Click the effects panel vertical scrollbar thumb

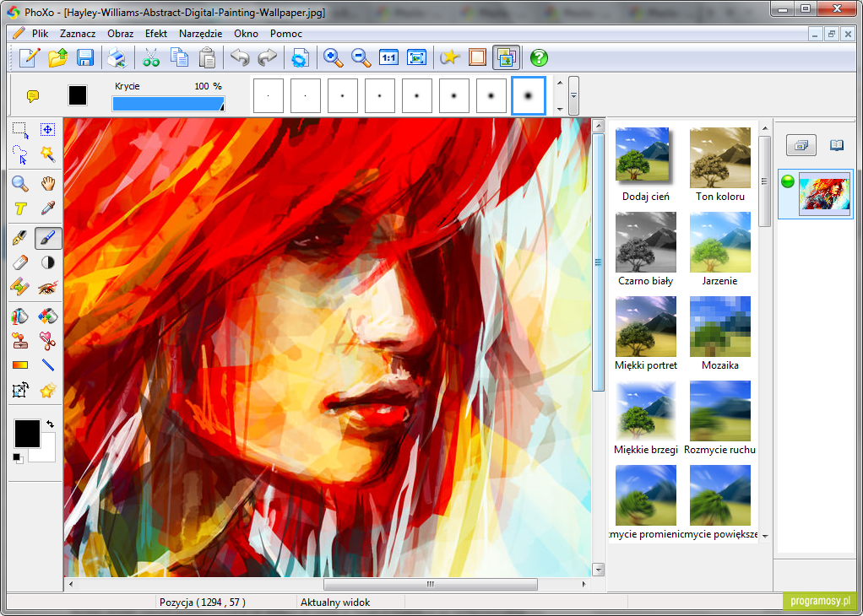764,181
